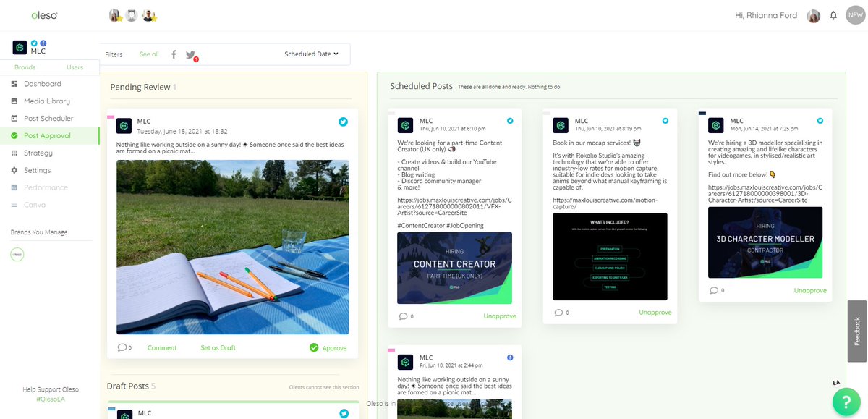This screenshot has width=868, height=419.
Task: Click the MLC avatar on the 3D modeller post
Action: click(716, 125)
